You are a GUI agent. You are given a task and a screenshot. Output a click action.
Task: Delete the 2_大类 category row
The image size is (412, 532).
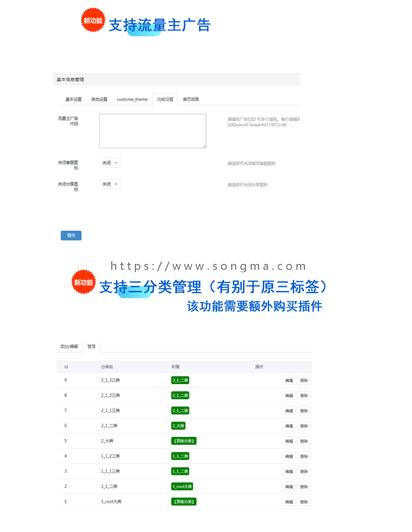pyautogui.click(x=304, y=441)
